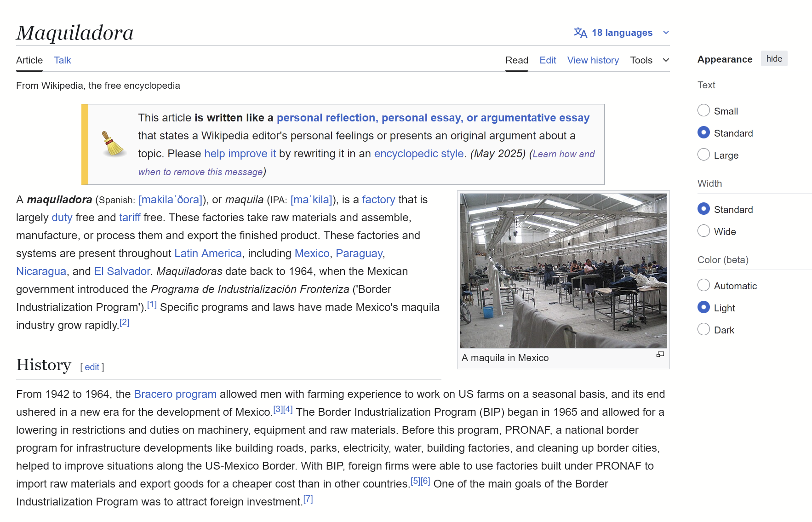Open the 18 languages dropdown
The height and width of the screenshot is (522, 812).
[x=622, y=33]
